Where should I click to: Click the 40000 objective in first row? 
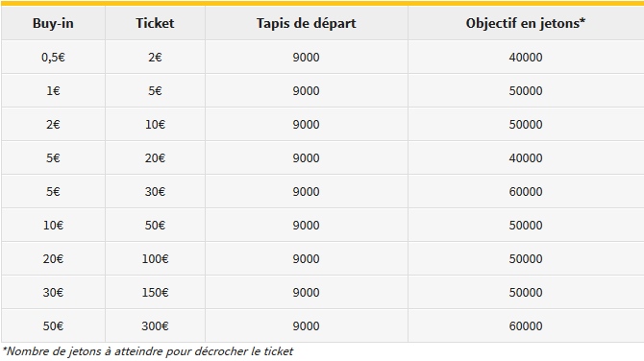(x=526, y=57)
